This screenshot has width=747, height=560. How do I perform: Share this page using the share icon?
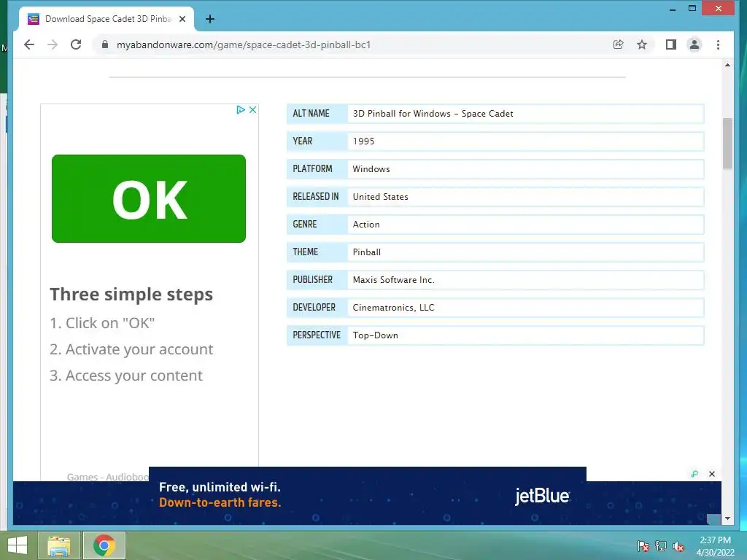point(619,44)
